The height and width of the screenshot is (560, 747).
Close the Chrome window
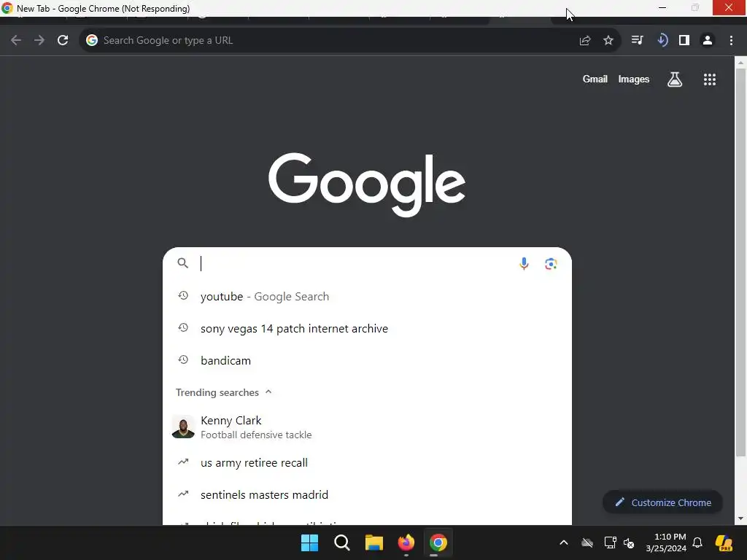[x=729, y=7]
